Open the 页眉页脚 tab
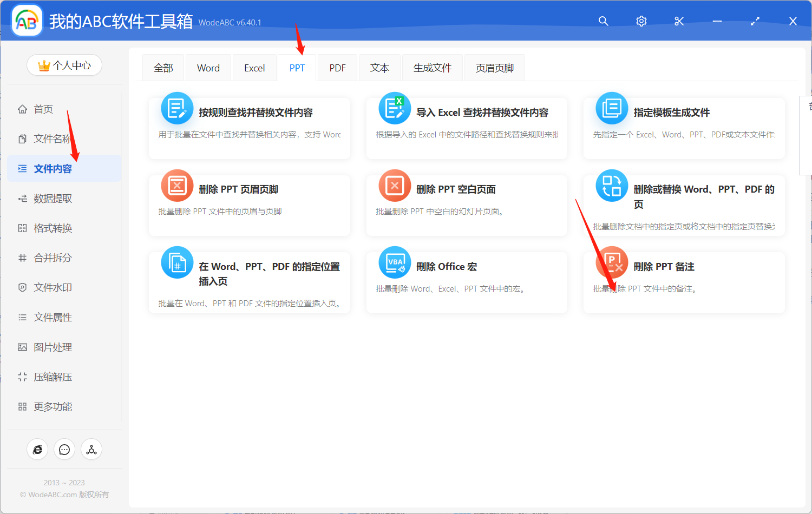The image size is (812, 514). point(494,67)
